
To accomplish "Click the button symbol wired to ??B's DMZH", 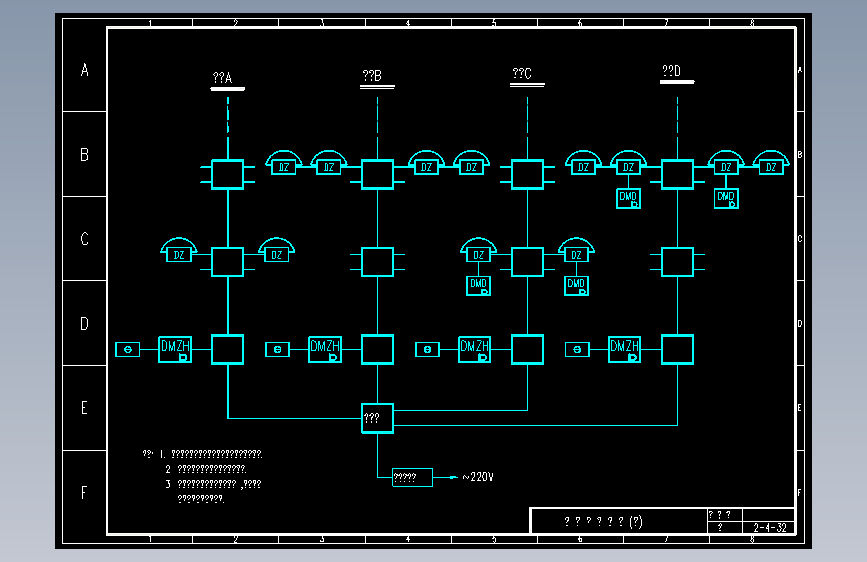I will [278, 350].
